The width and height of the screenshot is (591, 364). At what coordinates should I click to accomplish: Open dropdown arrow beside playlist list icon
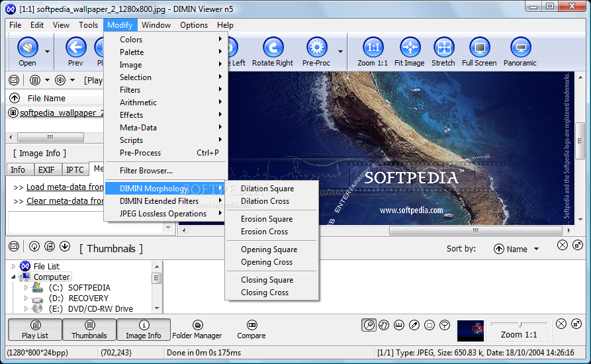coord(47,80)
